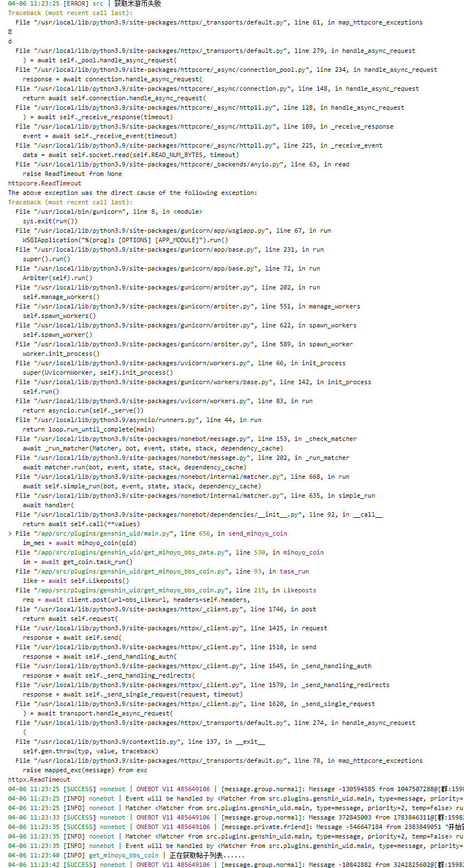Open the httpx _client.py line 1746 link
The image size is (464, 868).
[167, 609]
